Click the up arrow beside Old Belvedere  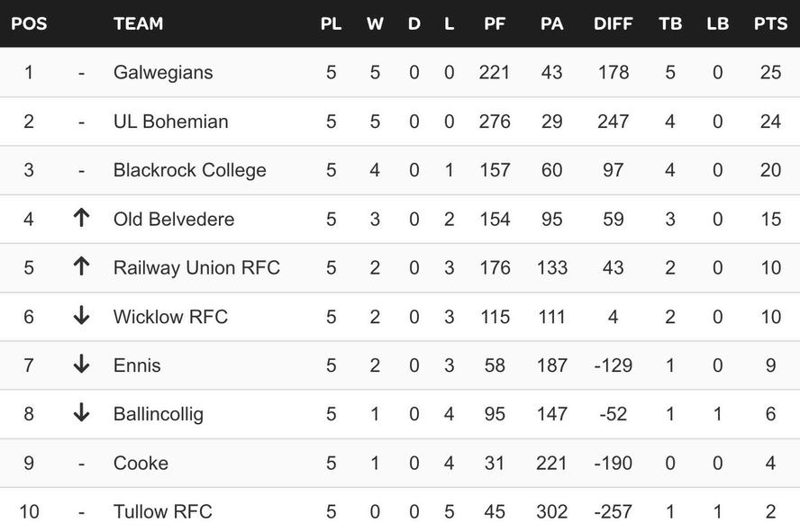tap(81, 218)
